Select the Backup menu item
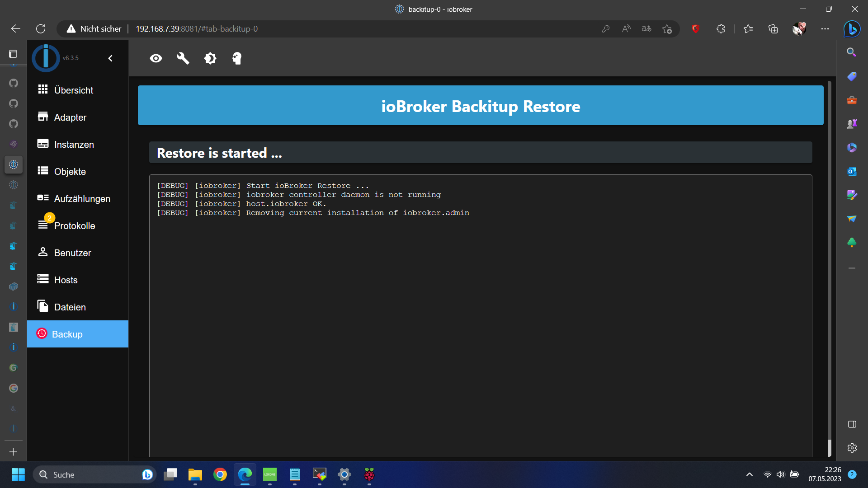 pyautogui.click(x=78, y=334)
